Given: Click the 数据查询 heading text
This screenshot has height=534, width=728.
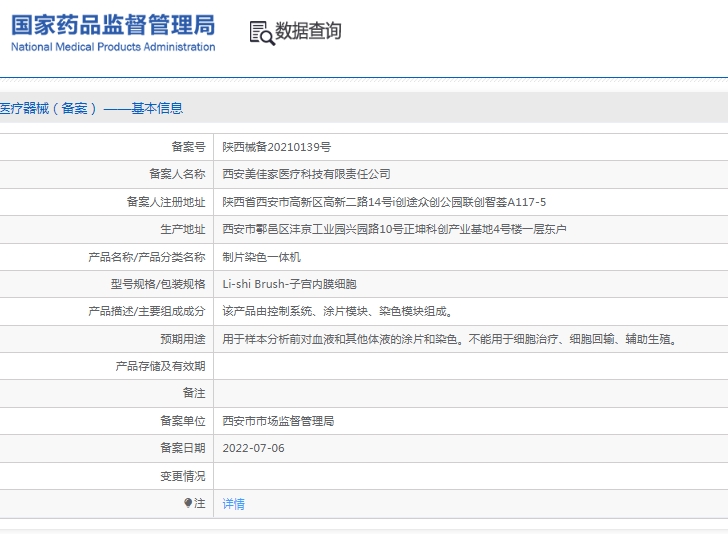Looking at the screenshot, I should [308, 31].
